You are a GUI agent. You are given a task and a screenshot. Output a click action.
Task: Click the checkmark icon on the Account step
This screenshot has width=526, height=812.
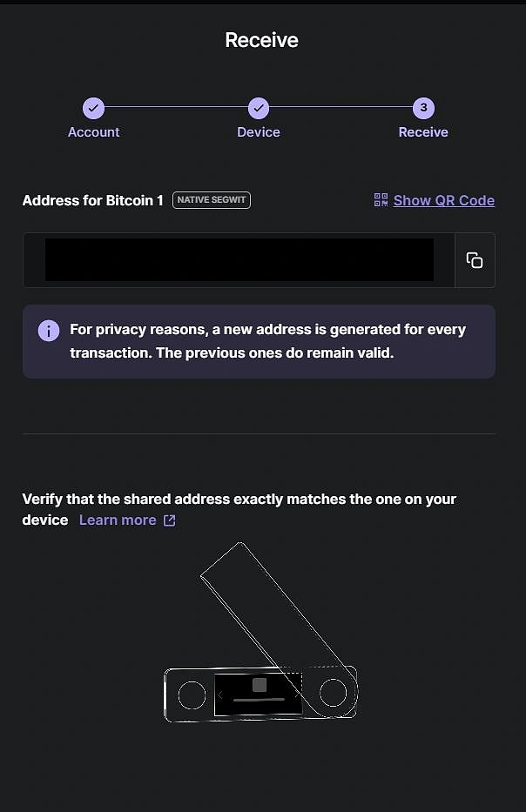(93, 108)
